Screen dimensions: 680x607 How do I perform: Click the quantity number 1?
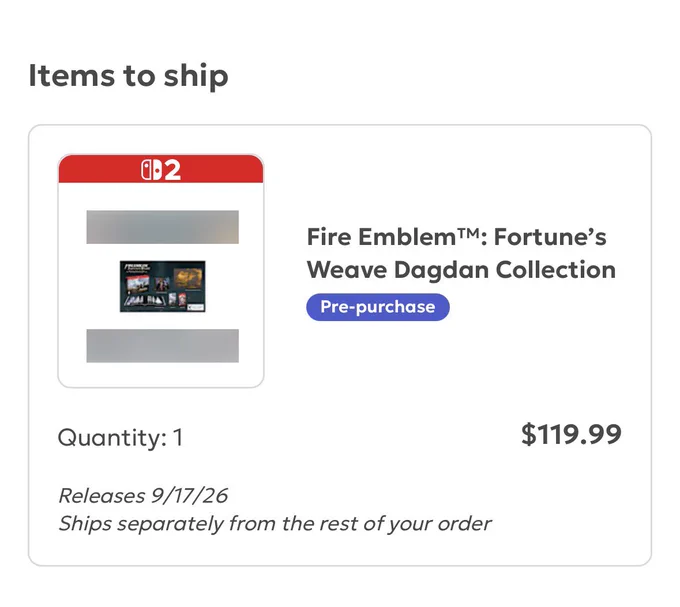tap(177, 437)
